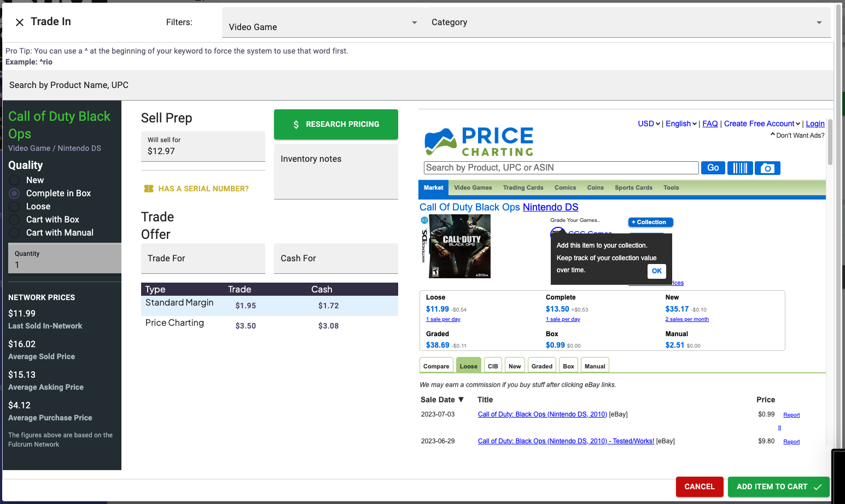This screenshot has width=845, height=504.
Task: Dismiss the collection tooltip with OK
Action: [656, 271]
